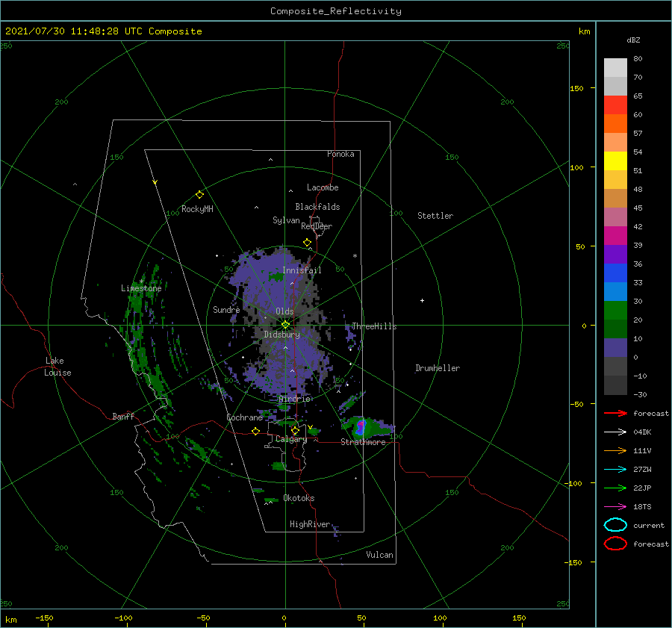
Task: Click the blue storm cell above Strathmore
Action: click(x=361, y=426)
